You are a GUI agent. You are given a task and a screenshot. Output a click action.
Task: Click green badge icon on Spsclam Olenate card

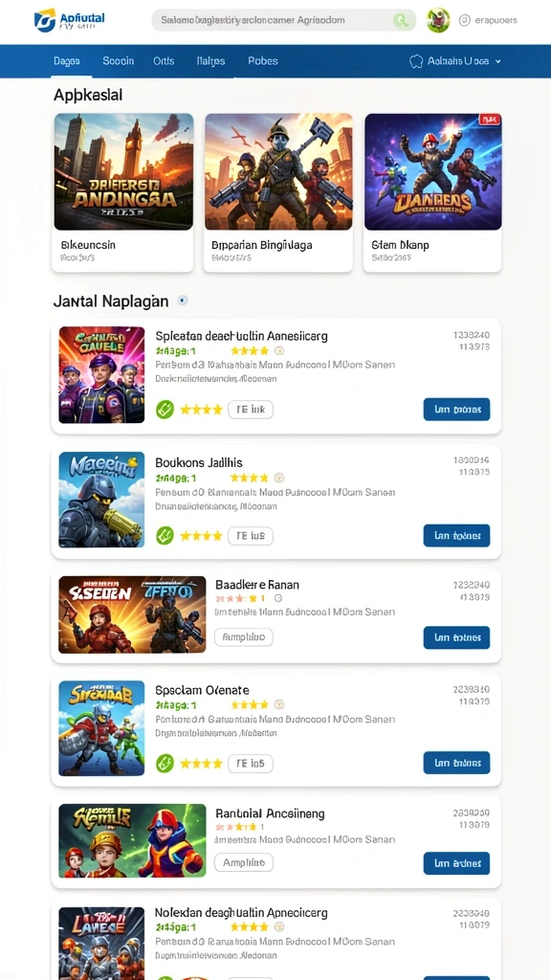165,763
